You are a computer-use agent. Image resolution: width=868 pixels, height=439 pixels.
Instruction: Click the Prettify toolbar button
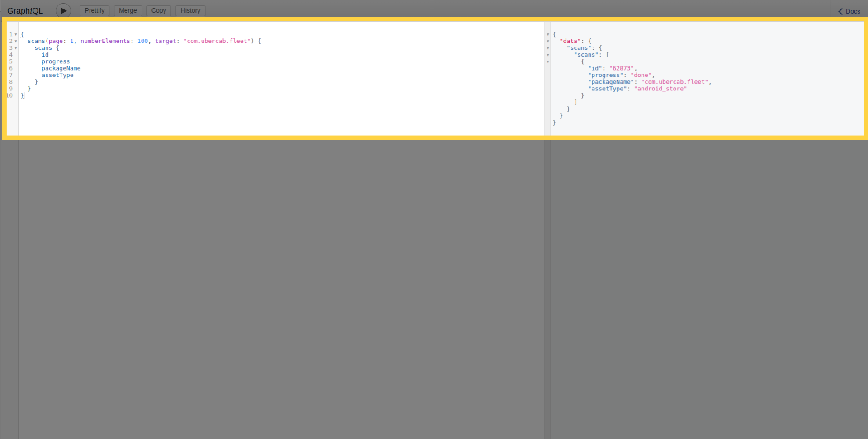(x=94, y=10)
